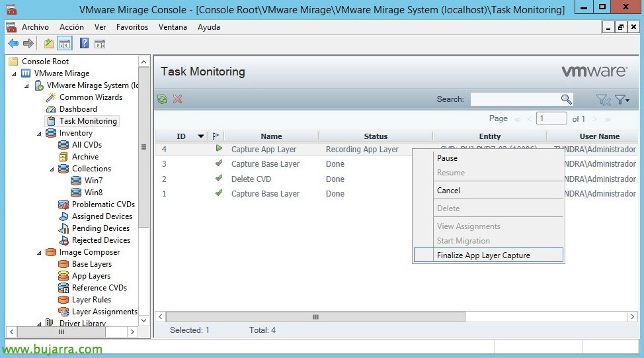This screenshot has height=358, width=644.
Task: Click the flag column header icon
Action: click(216, 136)
